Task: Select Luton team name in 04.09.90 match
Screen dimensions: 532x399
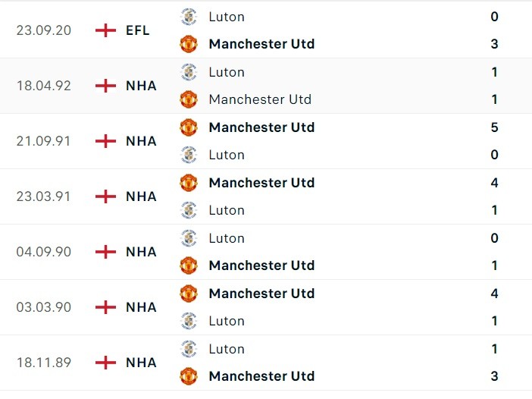Action: tap(227, 238)
